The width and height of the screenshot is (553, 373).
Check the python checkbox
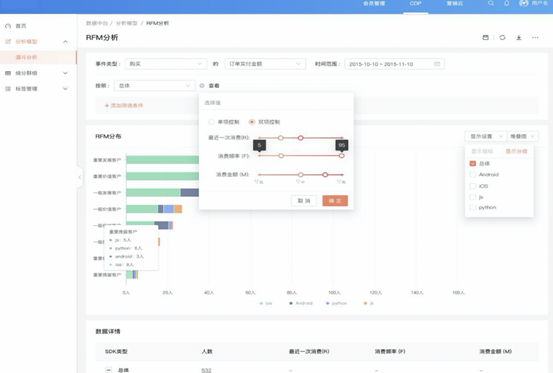(x=473, y=207)
